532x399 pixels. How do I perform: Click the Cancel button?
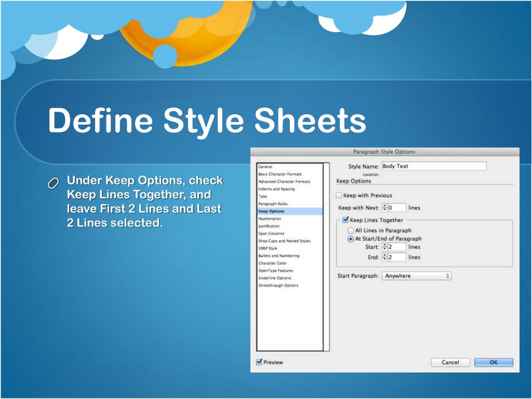coord(450,362)
